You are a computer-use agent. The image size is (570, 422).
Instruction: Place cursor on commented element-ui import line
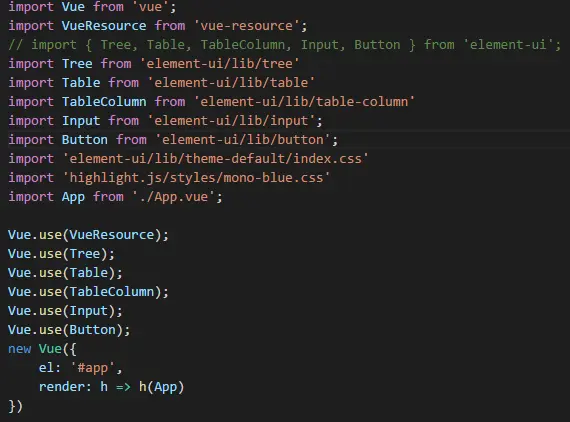click(285, 45)
